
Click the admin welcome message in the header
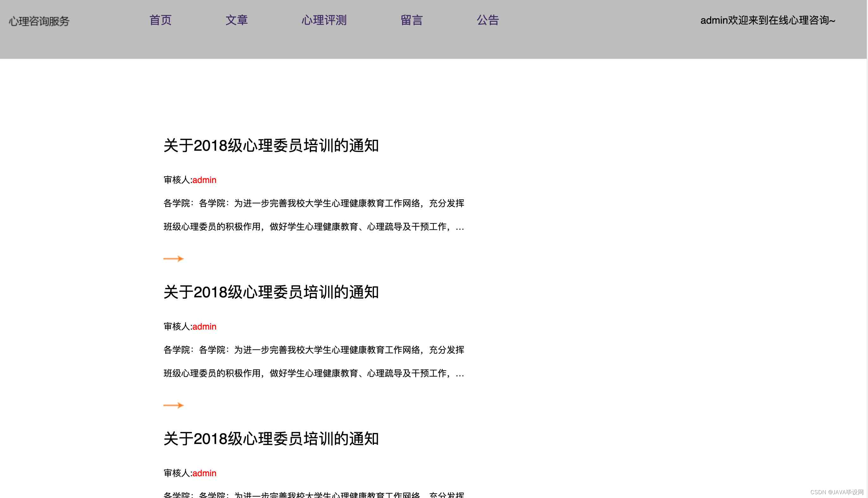tap(767, 21)
